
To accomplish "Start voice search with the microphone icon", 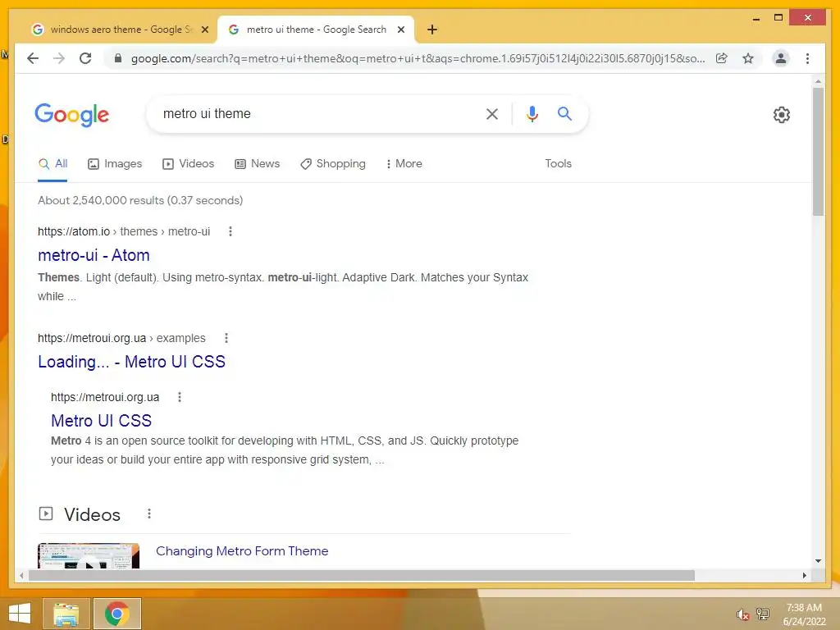I will click(532, 113).
